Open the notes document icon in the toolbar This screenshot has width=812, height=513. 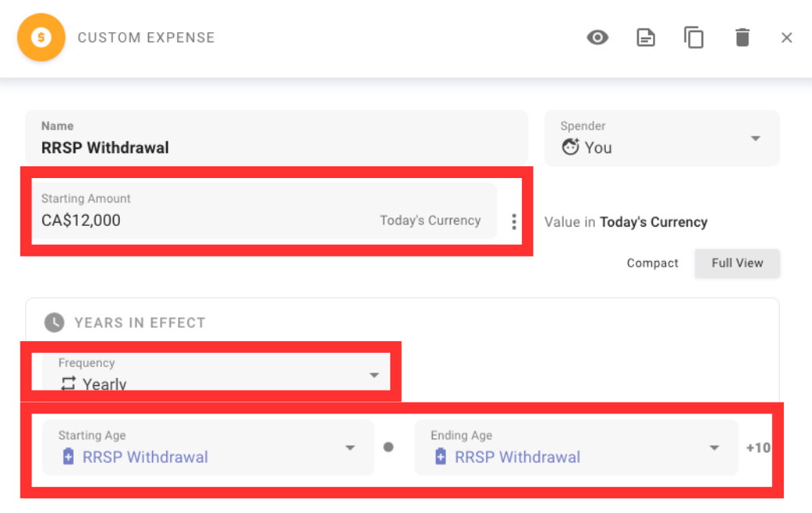pyautogui.click(x=645, y=37)
